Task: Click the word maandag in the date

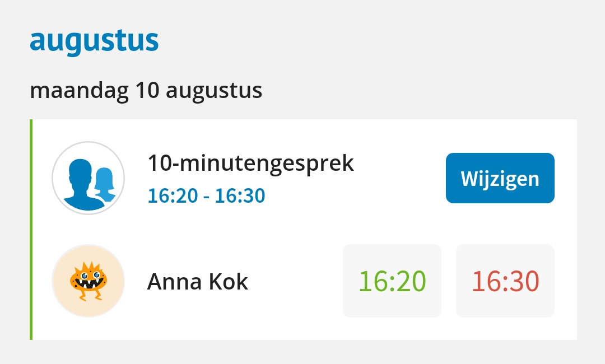Action: point(79,91)
